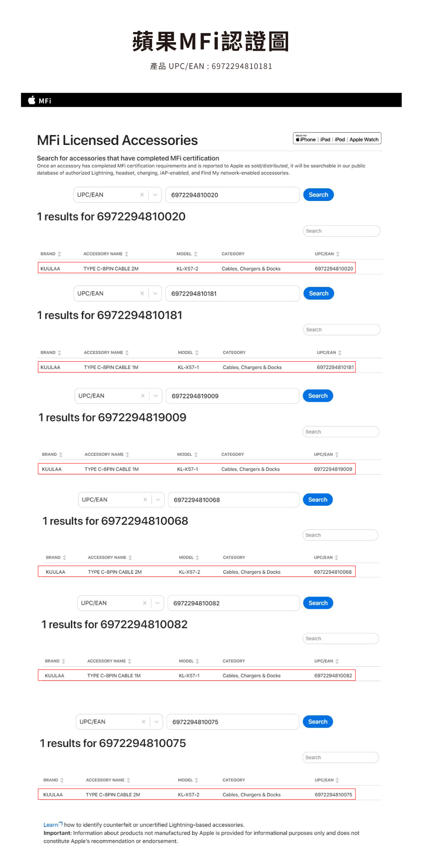Click the Apple logo on the Made for badge
The image size is (422, 868).
tap(298, 139)
